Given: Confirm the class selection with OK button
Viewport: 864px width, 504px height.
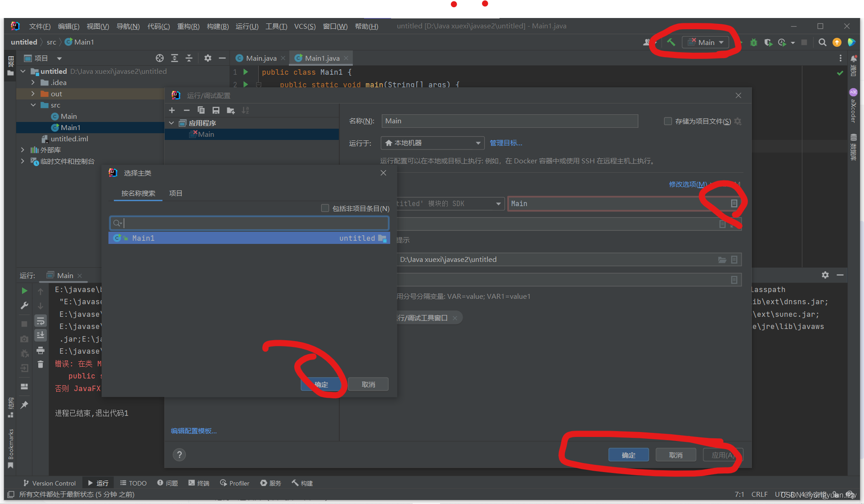Looking at the screenshot, I should 321,384.
